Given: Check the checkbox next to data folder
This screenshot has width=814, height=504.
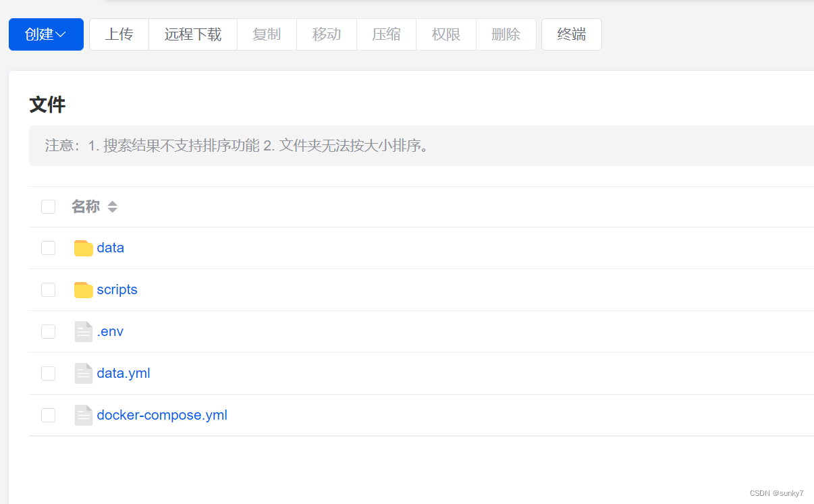Looking at the screenshot, I should (48, 248).
